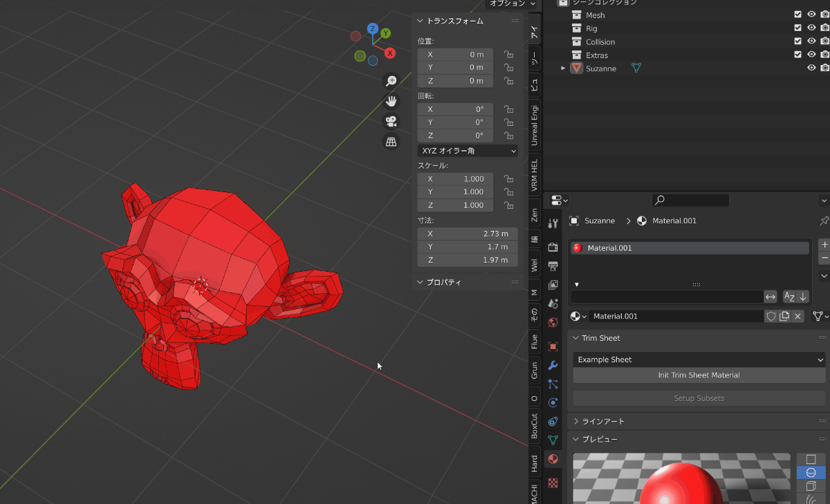Click the blue Z axis on the navigation gizmo
Screen dimensions: 830x504
(373, 28)
